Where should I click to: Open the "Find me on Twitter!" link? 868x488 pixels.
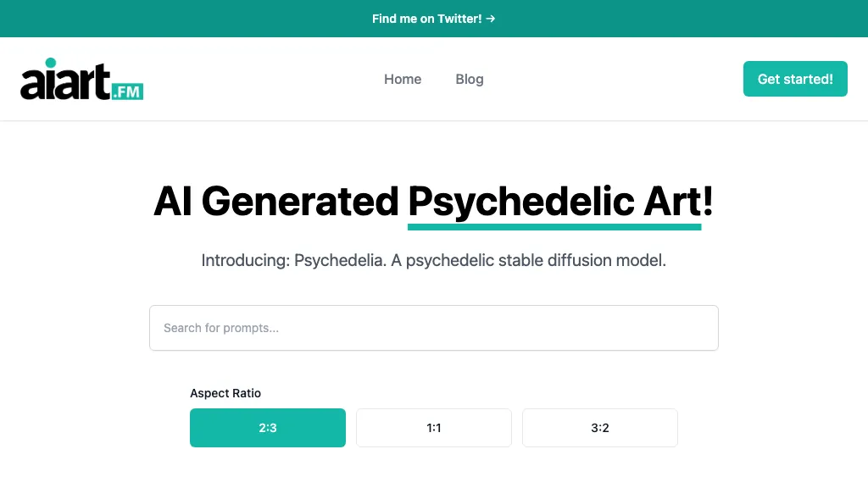pyautogui.click(x=427, y=19)
